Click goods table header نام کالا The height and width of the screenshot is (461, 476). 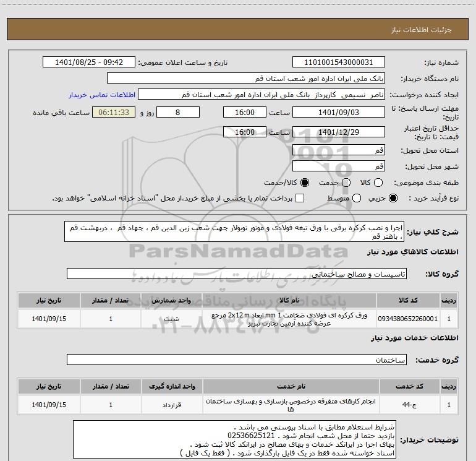coord(289,301)
